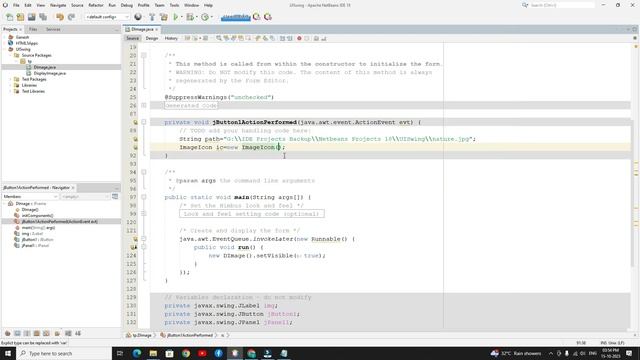The image size is (640, 360).
Task: Select jPanel1 : JPanel member in Navigator
Action: point(35,246)
